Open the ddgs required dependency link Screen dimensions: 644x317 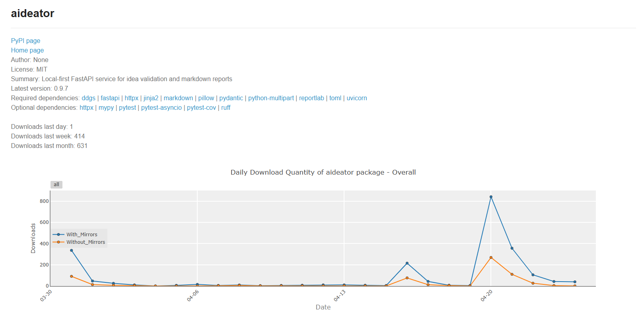88,98
